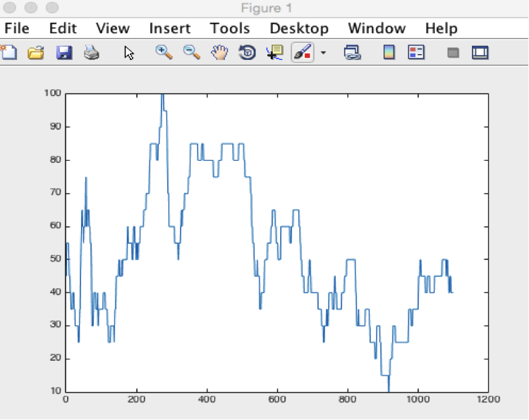Image resolution: width=529 pixels, height=420 pixels.
Task: Open the Tools menu
Action: tap(230, 28)
